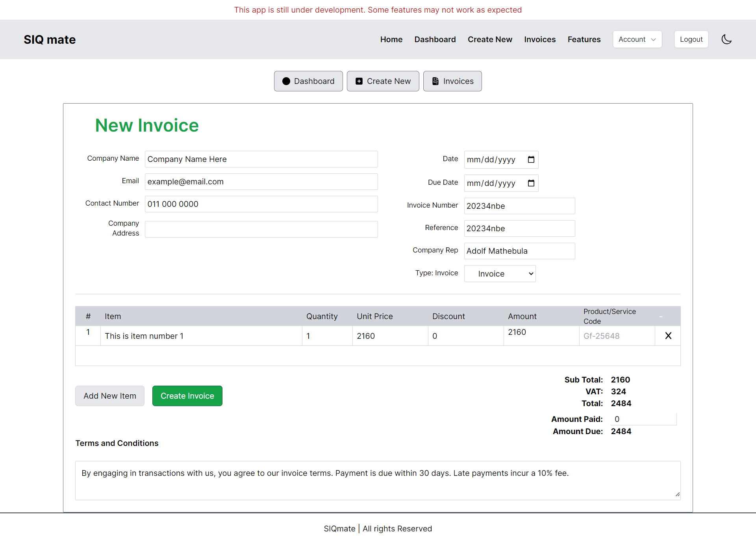756x544 pixels.
Task: Click the remove item X icon
Action: point(669,336)
